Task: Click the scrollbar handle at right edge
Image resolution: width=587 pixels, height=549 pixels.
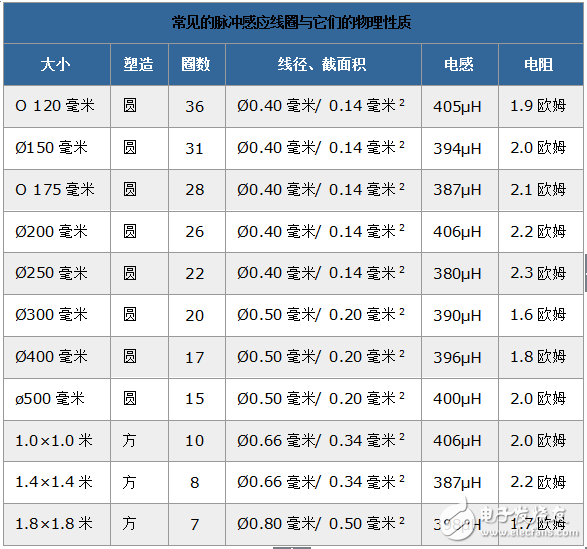Action: click(585, 273)
